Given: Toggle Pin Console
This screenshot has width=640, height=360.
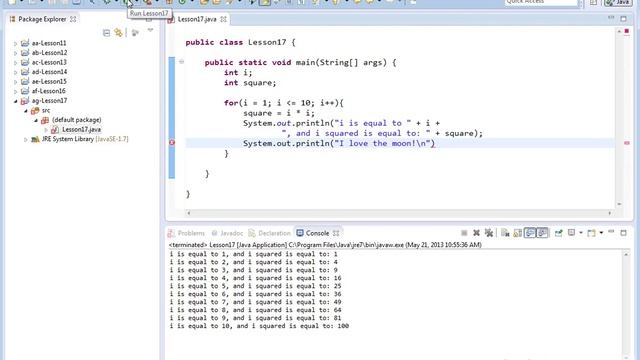Looking at the screenshot, I should tap(558, 233).
